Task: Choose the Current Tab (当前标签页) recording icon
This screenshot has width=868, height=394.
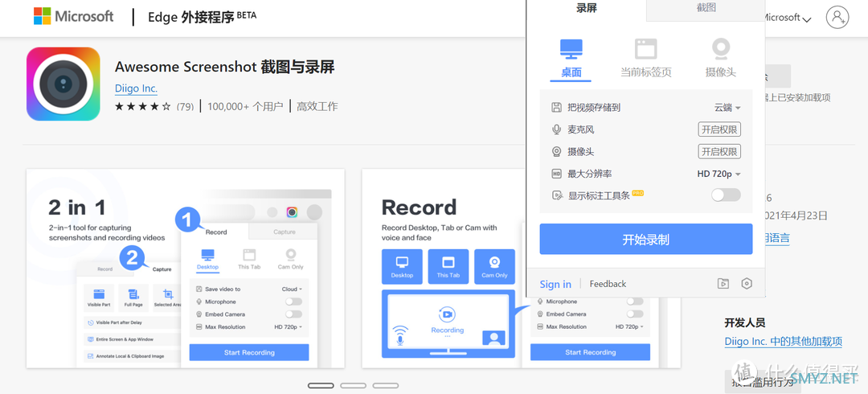Action: tap(645, 49)
